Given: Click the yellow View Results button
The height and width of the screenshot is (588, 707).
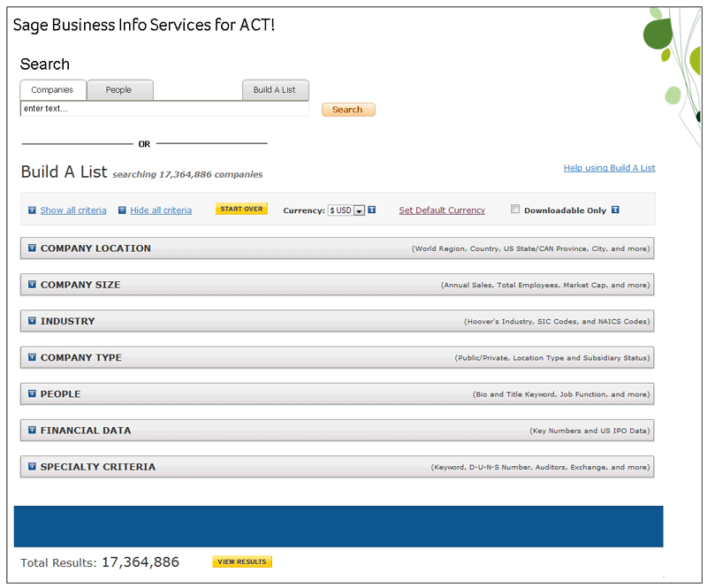Looking at the screenshot, I should pos(242,562).
